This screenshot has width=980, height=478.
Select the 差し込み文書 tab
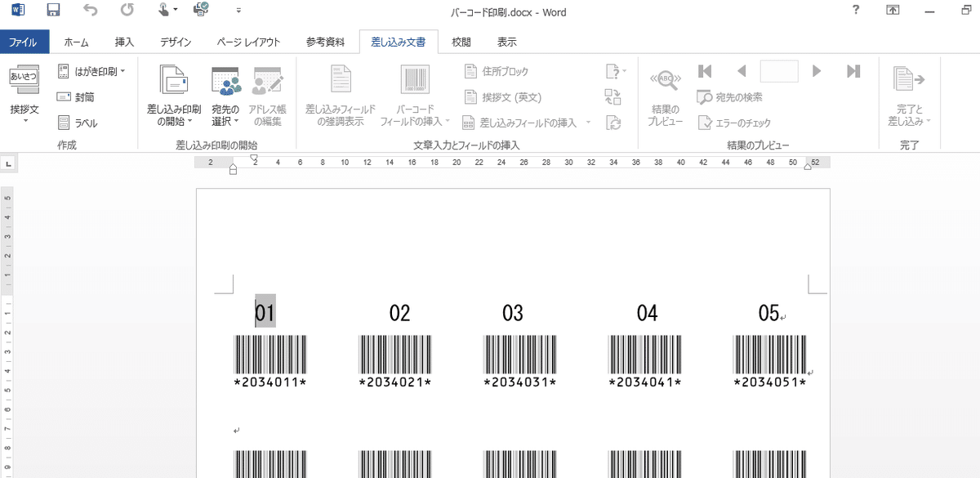click(399, 42)
